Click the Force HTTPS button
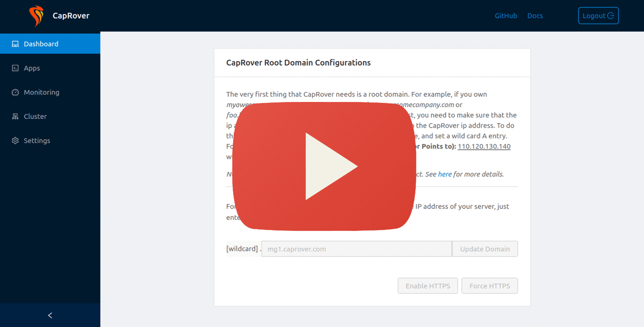Screen dimensions: 644x327 pyautogui.click(x=489, y=286)
